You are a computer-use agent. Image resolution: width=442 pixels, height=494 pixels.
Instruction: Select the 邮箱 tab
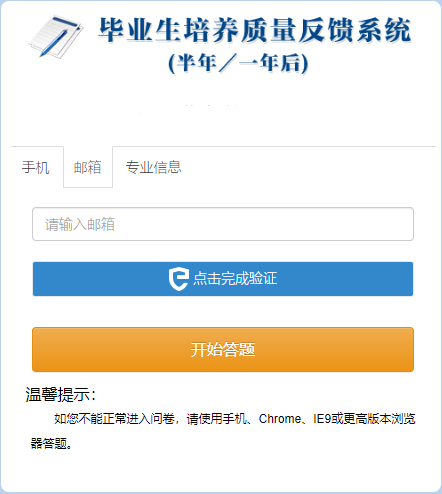coord(88,167)
